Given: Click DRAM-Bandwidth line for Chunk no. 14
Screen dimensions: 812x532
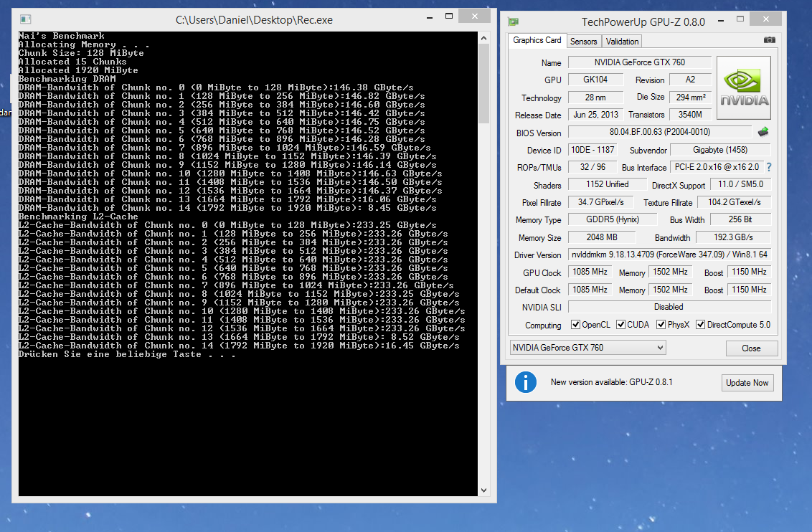Looking at the screenshot, I should click(x=227, y=208).
